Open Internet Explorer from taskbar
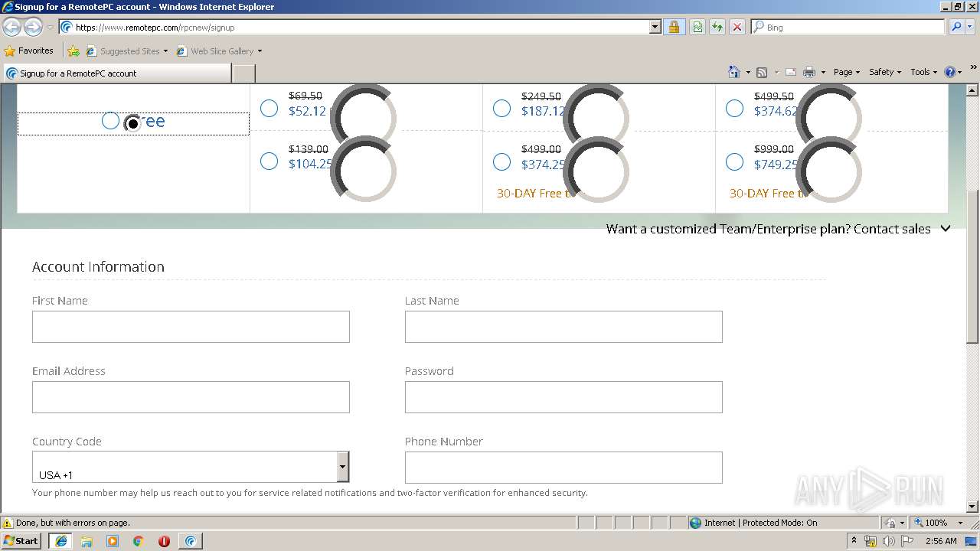 (60, 541)
